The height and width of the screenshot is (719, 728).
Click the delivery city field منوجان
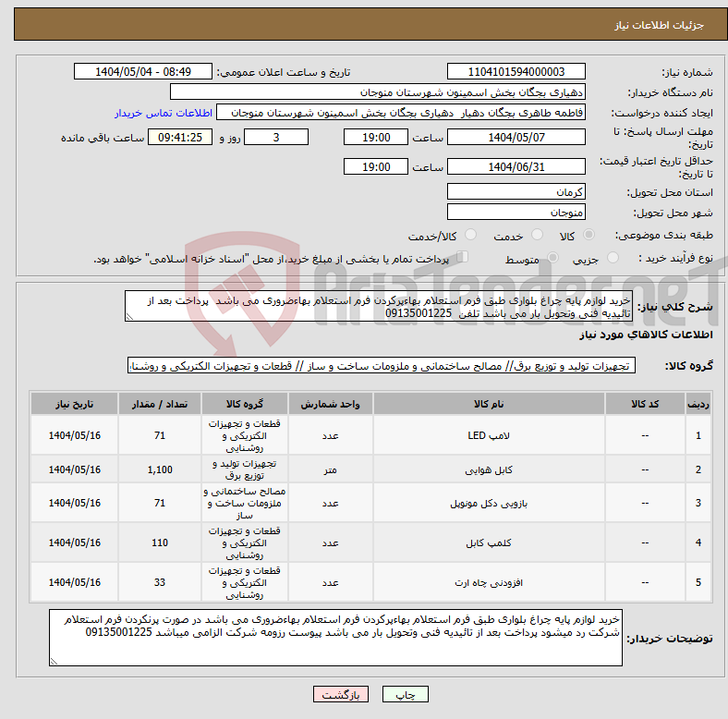pyautogui.click(x=516, y=212)
